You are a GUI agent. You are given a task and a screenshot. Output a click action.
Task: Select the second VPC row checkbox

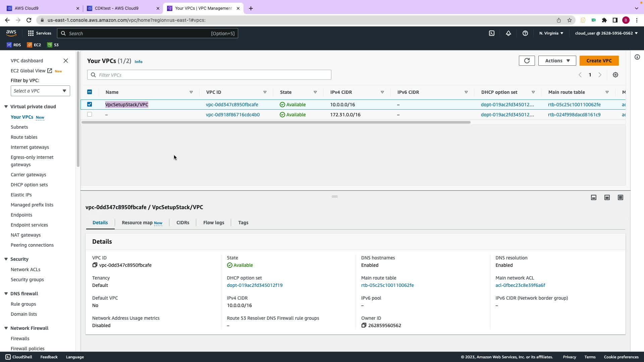click(x=90, y=114)
